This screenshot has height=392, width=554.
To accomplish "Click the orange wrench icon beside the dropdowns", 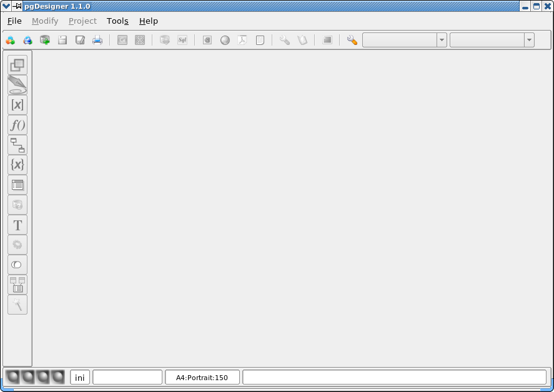I will coord(352,40).
